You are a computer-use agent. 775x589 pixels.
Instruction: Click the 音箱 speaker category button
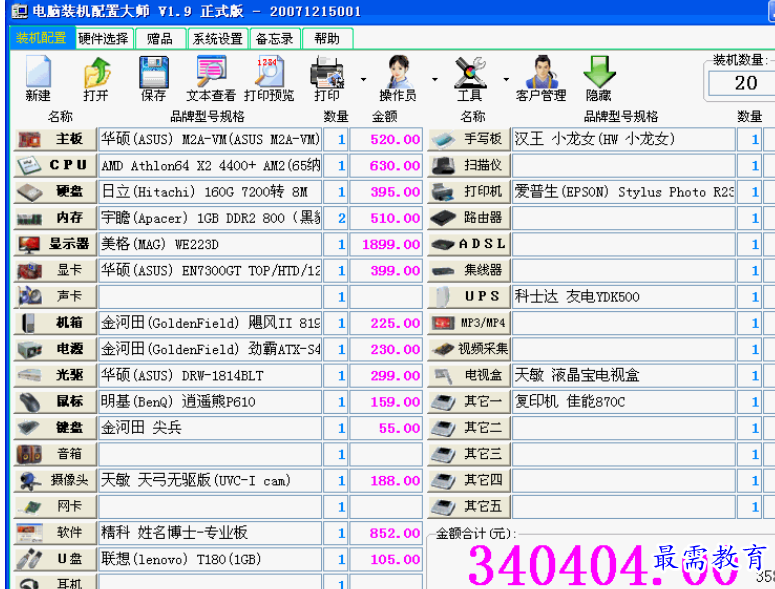(55, 454)
